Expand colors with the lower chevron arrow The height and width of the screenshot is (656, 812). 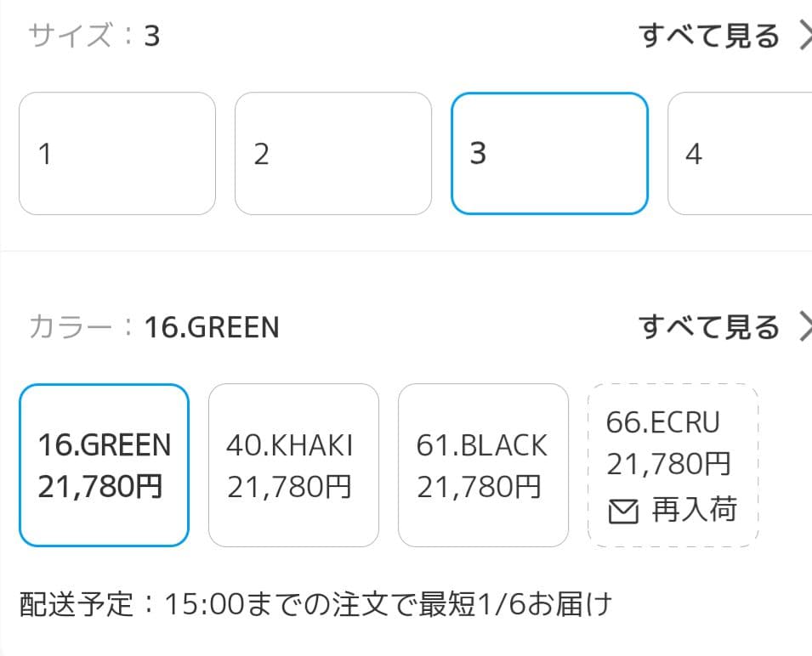(x=803, y=326)
